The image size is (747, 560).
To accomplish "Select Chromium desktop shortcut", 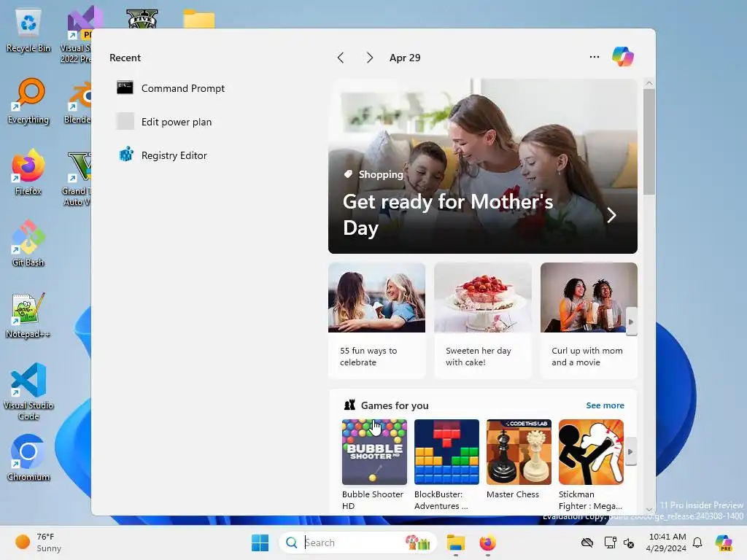I will pos(28,458).
